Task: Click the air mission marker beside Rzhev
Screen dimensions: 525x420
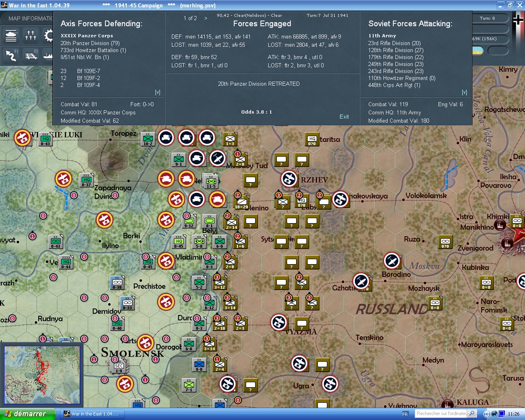Action: pyautogui.click(x=289, y=179)
